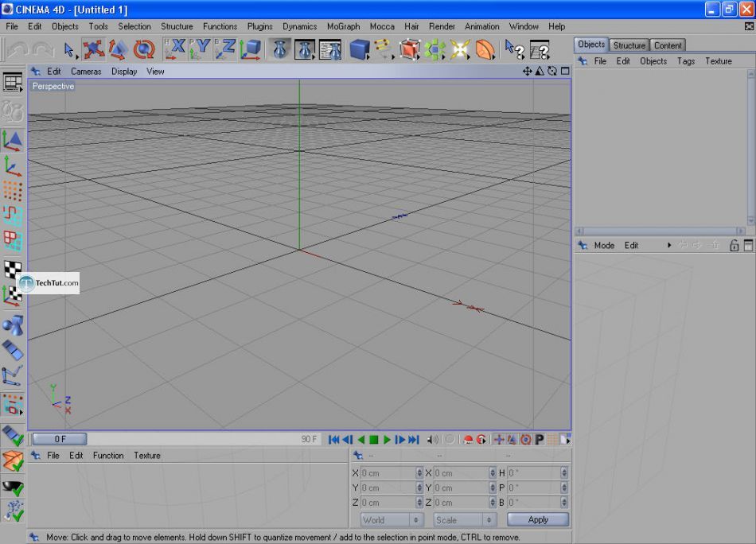This screenshot has height=544, width=756.
Task: Click the Undo arrow in the toolbar
Action: [18, 49]
